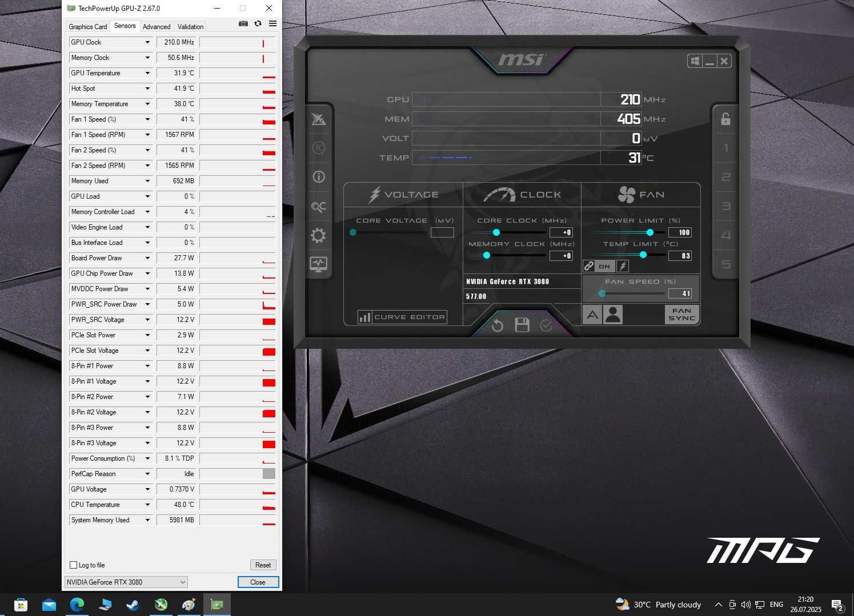The height and width of the screenshot is (616, 854).
Task: Open the Hot Spot sensor dropdown
Action: 147,88
